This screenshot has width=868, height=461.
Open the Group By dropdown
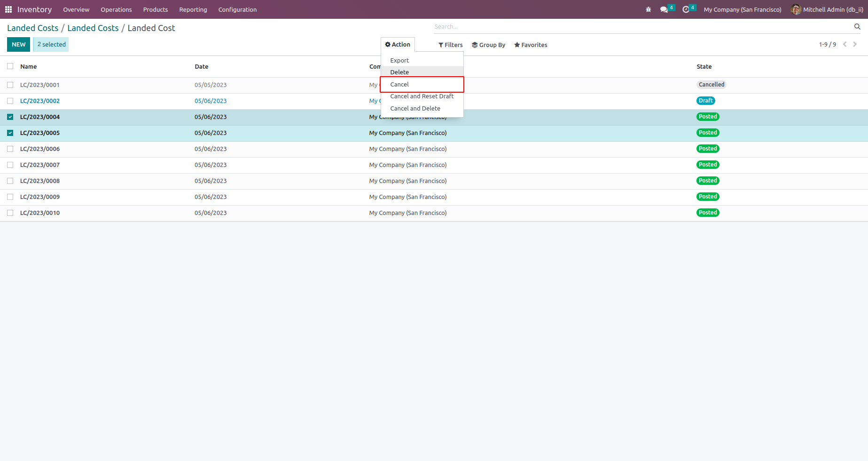489,45
